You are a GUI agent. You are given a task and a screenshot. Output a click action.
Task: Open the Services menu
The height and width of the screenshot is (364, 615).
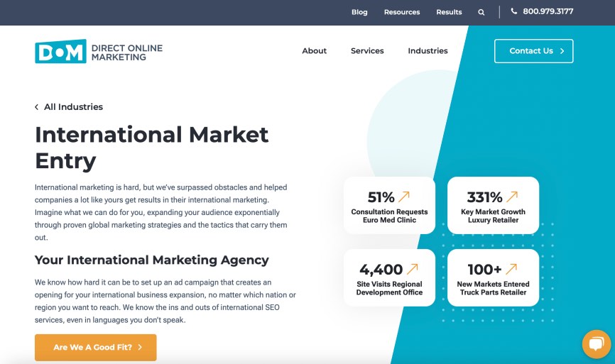[x=367, y=50]
